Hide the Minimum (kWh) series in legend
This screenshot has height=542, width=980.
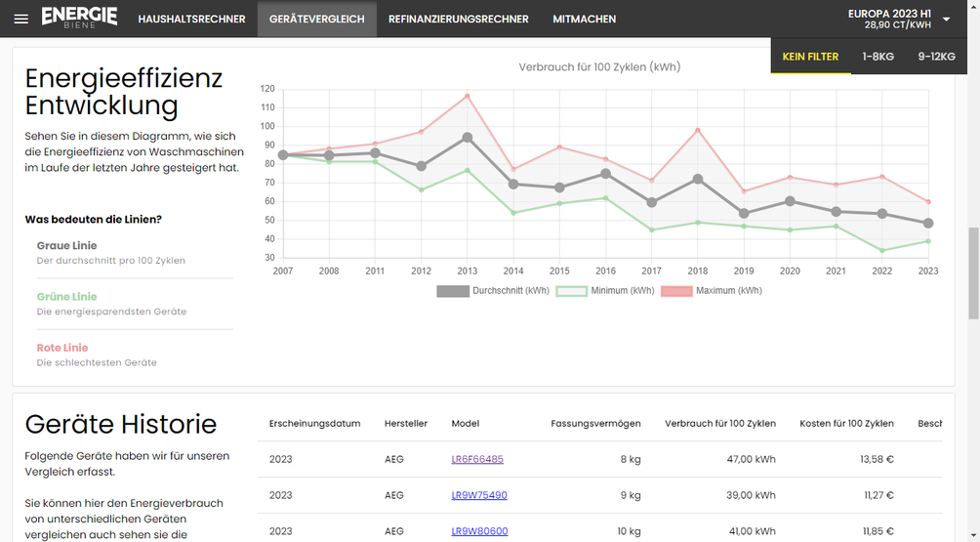[x=571, y=291]
